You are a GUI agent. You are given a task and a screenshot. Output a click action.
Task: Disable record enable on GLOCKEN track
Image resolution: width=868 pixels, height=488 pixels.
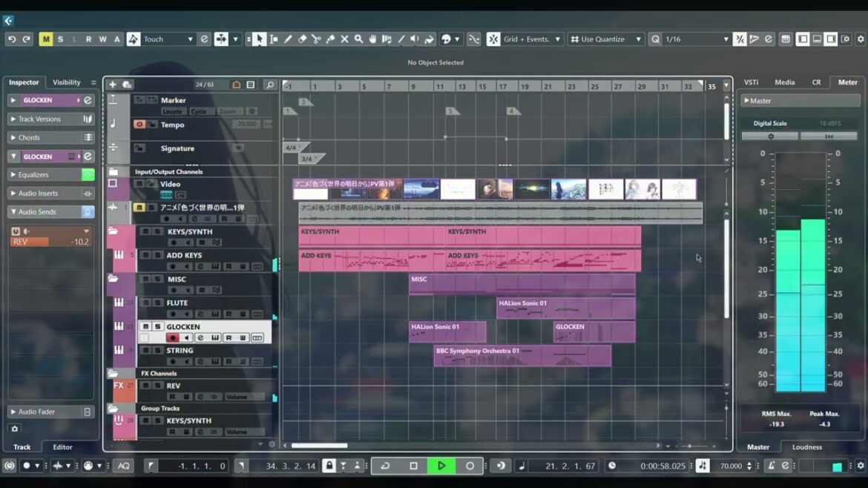tap(172, 338)
